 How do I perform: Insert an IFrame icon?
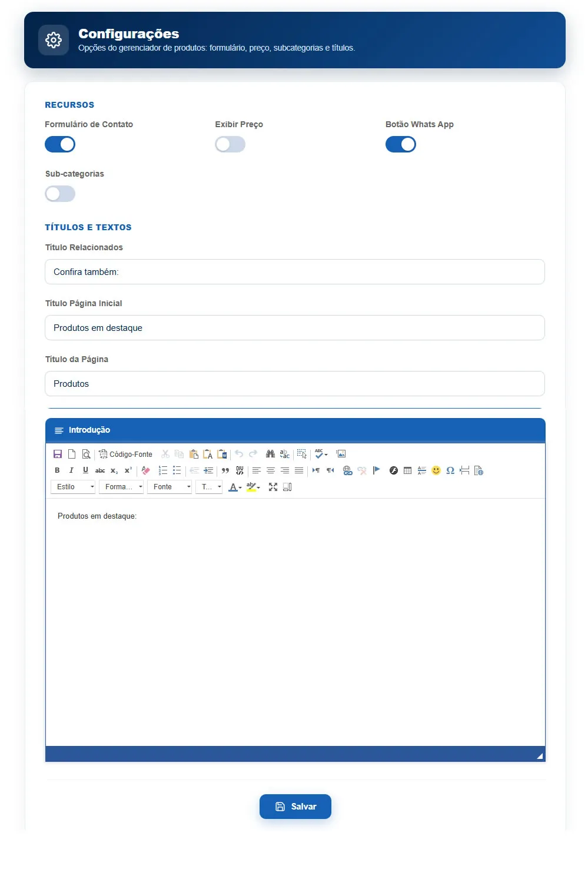pyautogui.click(x=479, y=470)
